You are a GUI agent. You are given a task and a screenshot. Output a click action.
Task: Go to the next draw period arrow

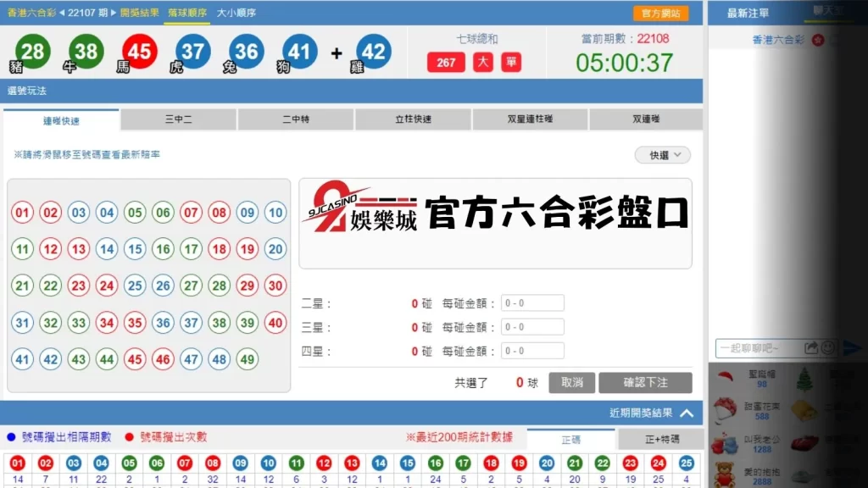pos(114,13)
